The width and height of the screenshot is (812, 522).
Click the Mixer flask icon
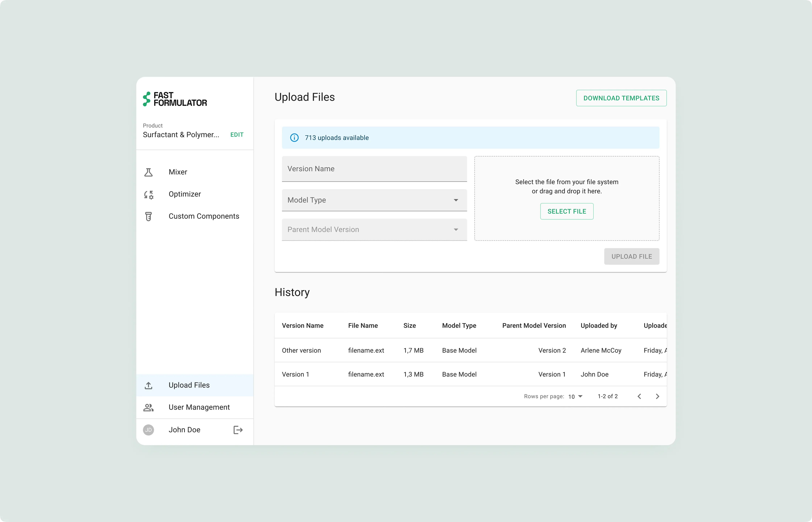[x=148, y=172]
